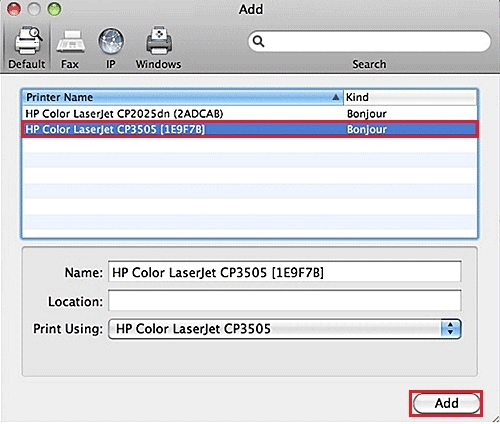Sort by Printer Name column header

click(183, 97)
